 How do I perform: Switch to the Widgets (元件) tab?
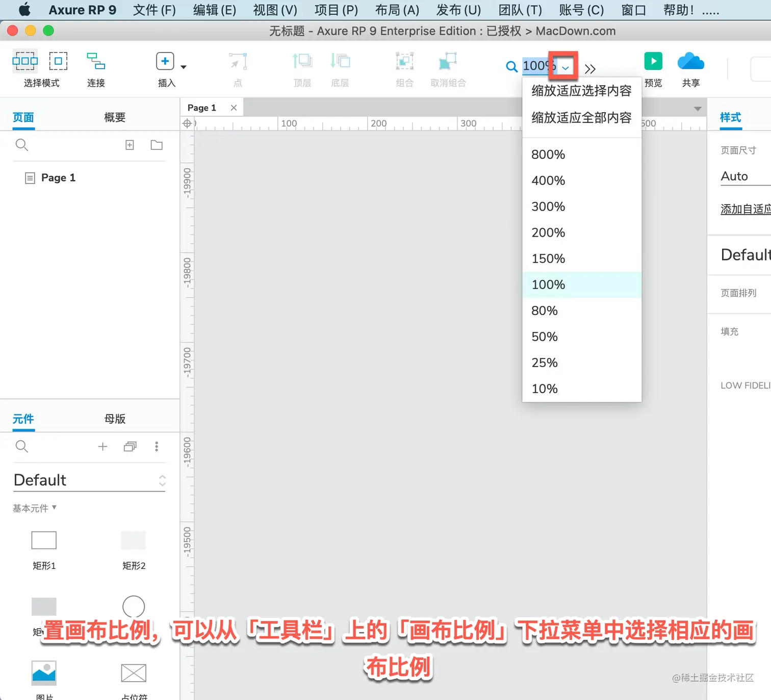[x=23, y=419]
